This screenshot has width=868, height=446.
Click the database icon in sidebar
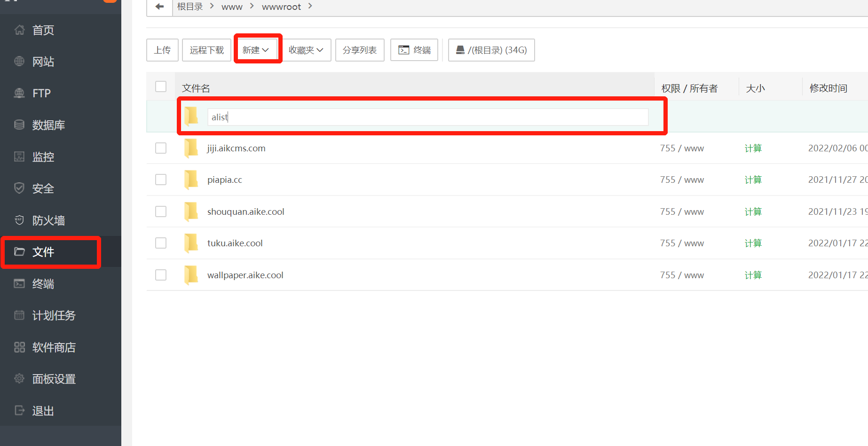point(19,125)
